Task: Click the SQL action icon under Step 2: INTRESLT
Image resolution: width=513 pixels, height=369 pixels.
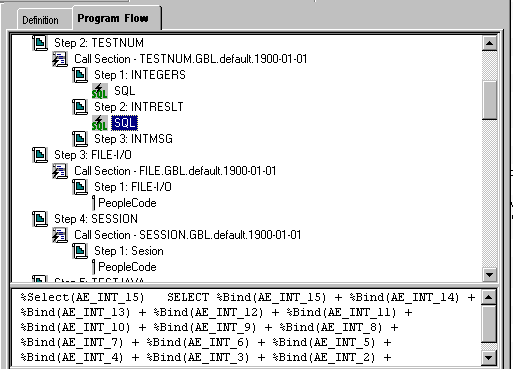Action: point(100,123)
